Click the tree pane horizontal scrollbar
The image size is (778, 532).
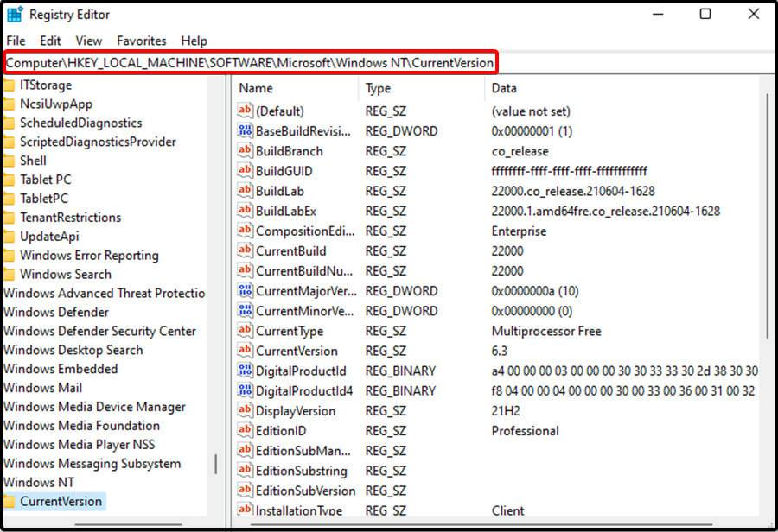tap(129, 523)
